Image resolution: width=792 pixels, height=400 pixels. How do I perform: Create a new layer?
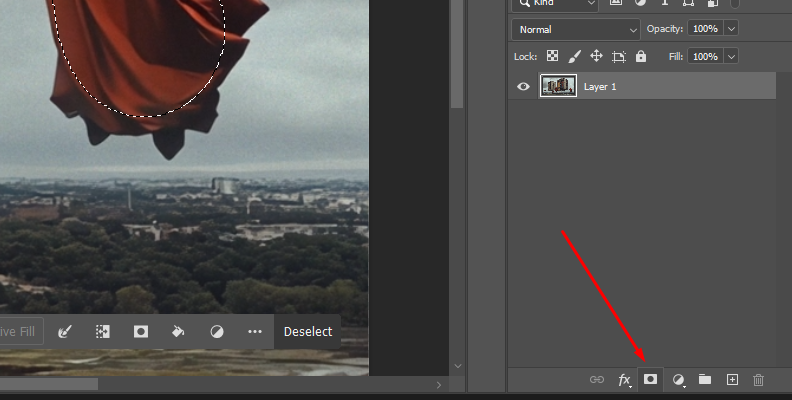coord(732,380)
